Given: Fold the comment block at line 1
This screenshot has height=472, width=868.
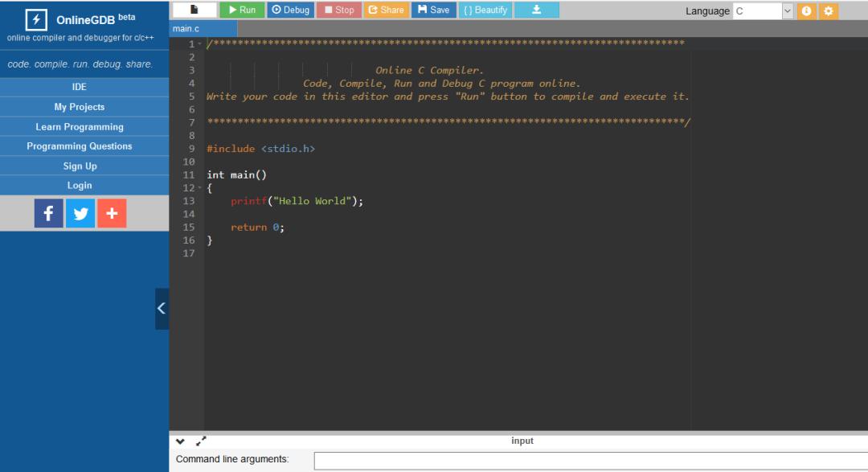Looking at the screenshot, I should tap(200, 43).
